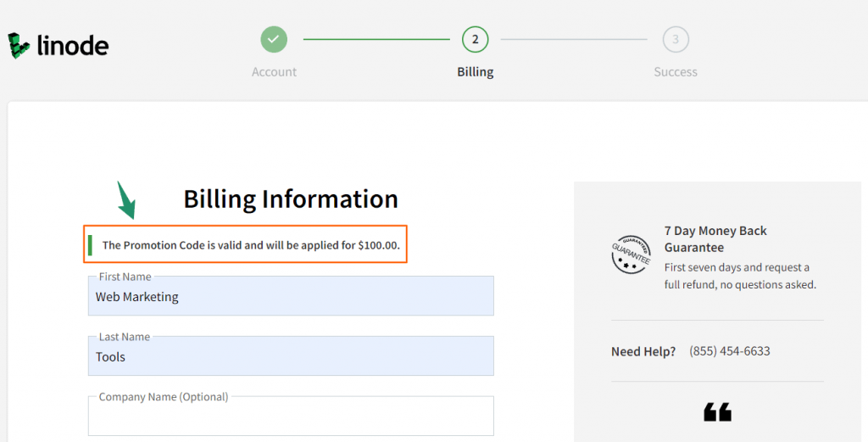Click the phone number (855) 454-6633
Screen dimensions: 868x442
(x=730, y=351)
